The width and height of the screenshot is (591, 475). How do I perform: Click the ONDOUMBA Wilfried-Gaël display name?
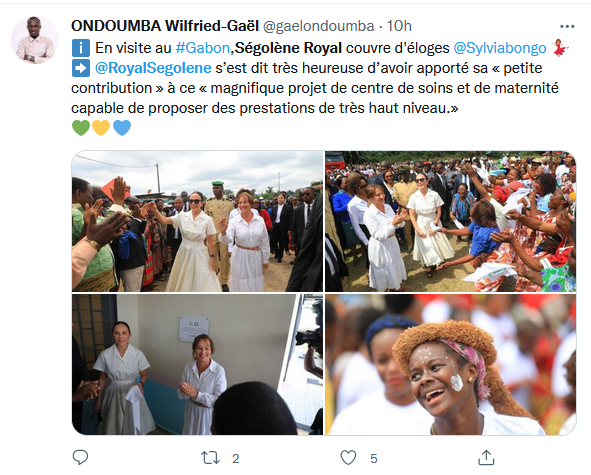[165, 26]
